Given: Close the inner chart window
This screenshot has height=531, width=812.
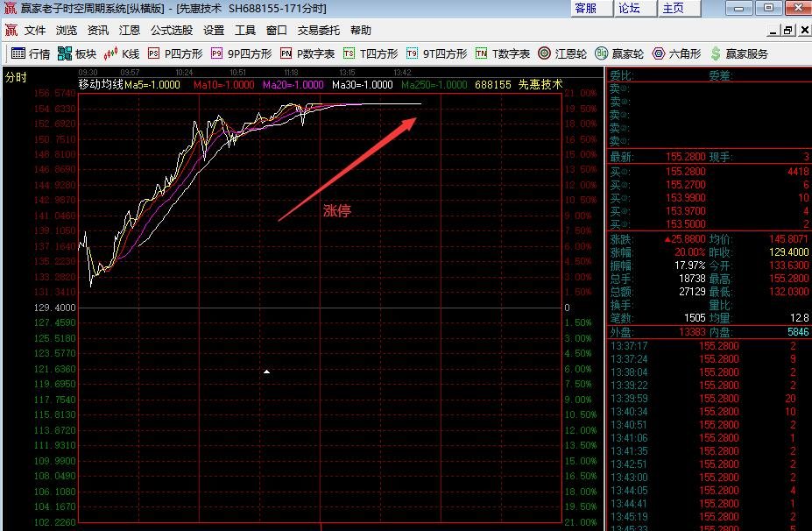Looking at the screenshot, I should [x=804, y=30].
